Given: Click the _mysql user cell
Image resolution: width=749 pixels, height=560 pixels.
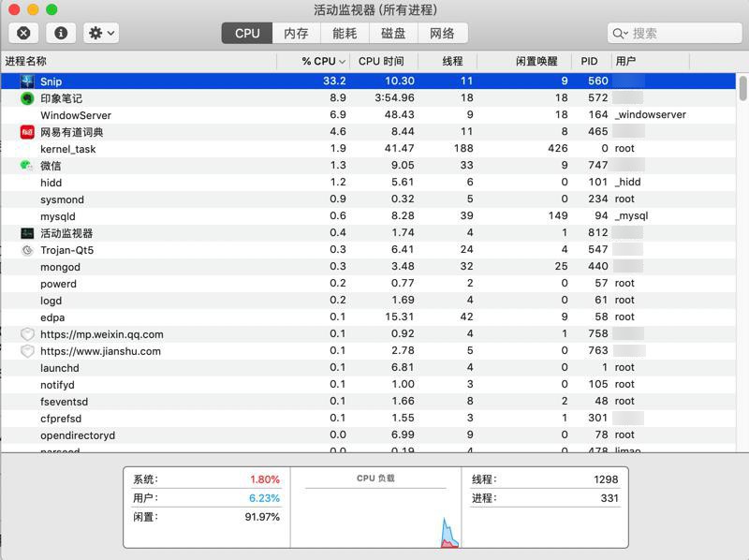Looking at the screenshot, I should pos(631,216).
